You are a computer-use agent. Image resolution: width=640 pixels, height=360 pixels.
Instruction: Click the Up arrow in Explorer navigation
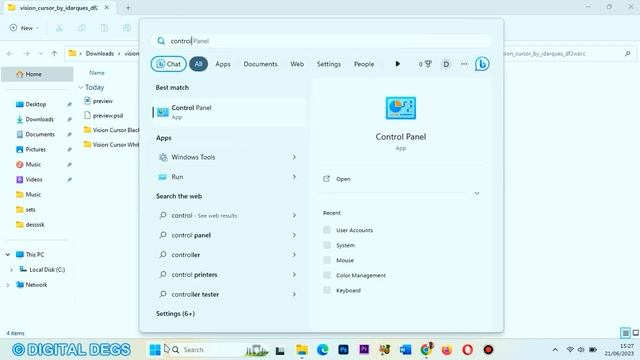pos(54,53)
